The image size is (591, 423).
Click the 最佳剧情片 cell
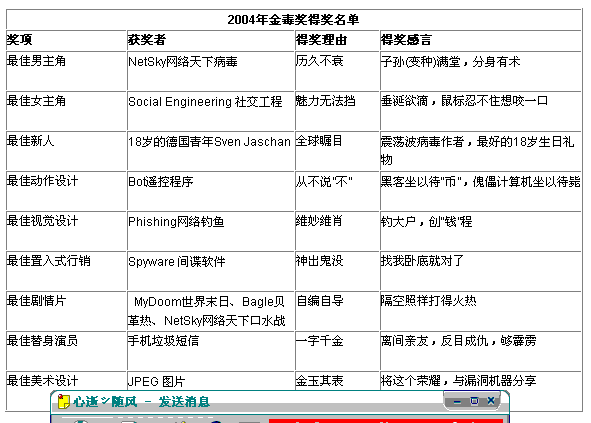[x=66, y=311]
